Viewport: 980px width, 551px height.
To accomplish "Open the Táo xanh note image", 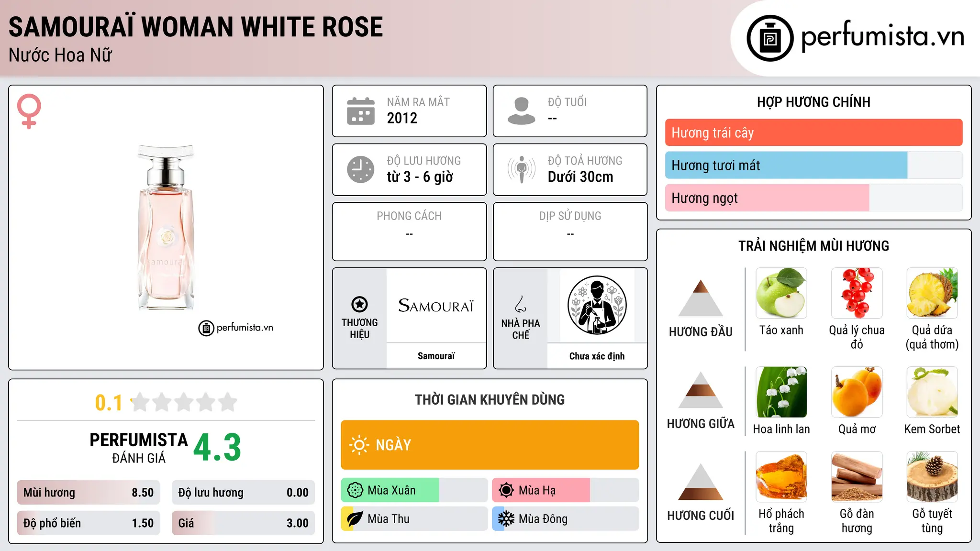I will [x=781, y=293].
